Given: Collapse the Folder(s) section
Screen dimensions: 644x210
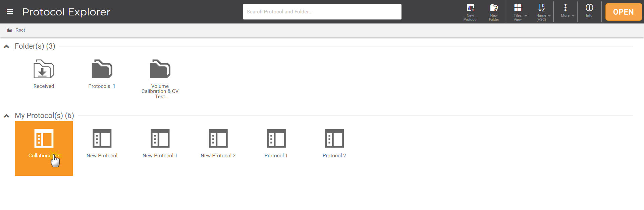Looking at the screenshot, I should (7, 46).
